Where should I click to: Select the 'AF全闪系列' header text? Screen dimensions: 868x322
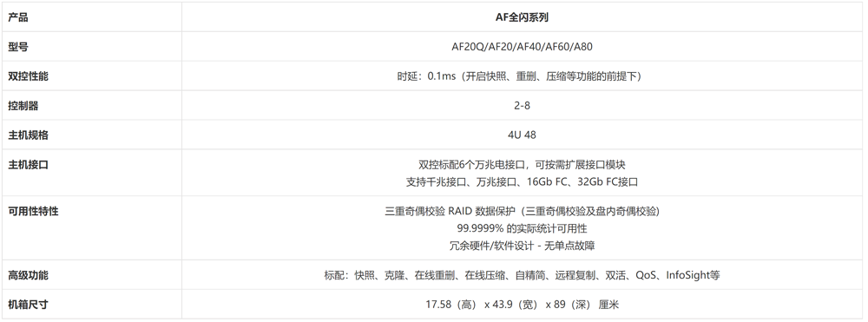click(522, 17)
